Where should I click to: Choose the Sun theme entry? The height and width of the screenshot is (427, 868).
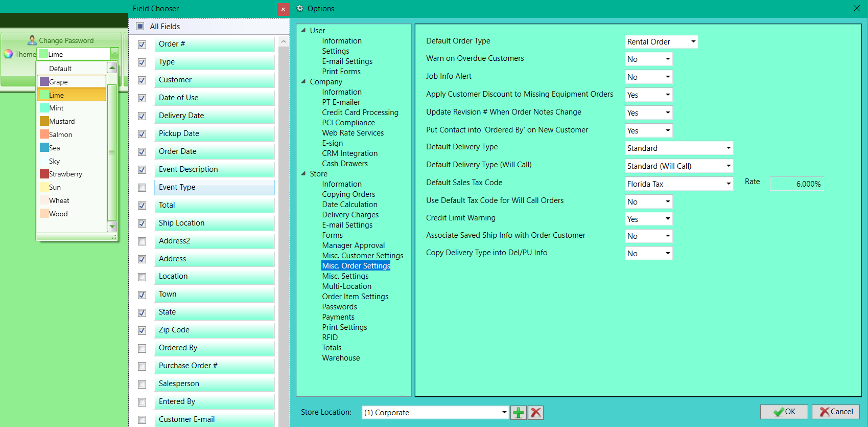72,187
